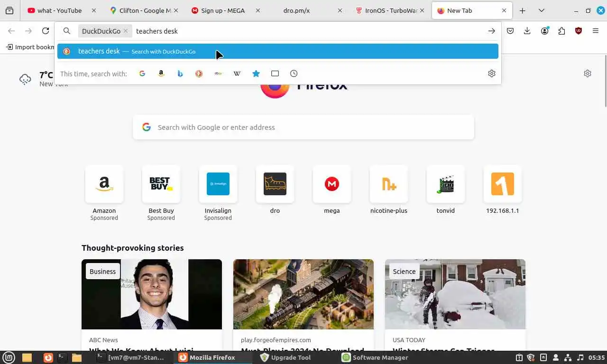
Task: Switch to Software Manager in the taskbar
Action: coord(374,357)
